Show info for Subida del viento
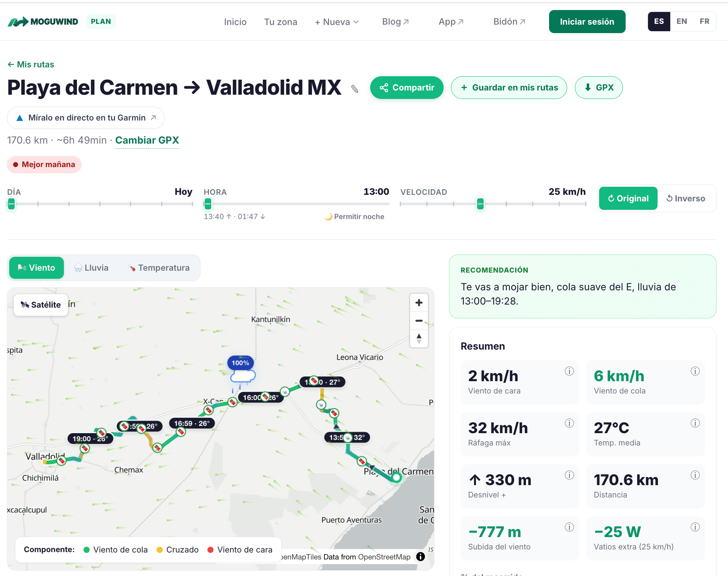This screenshot has height=576, width=728. pyautogui.click(x=569, y=527)
